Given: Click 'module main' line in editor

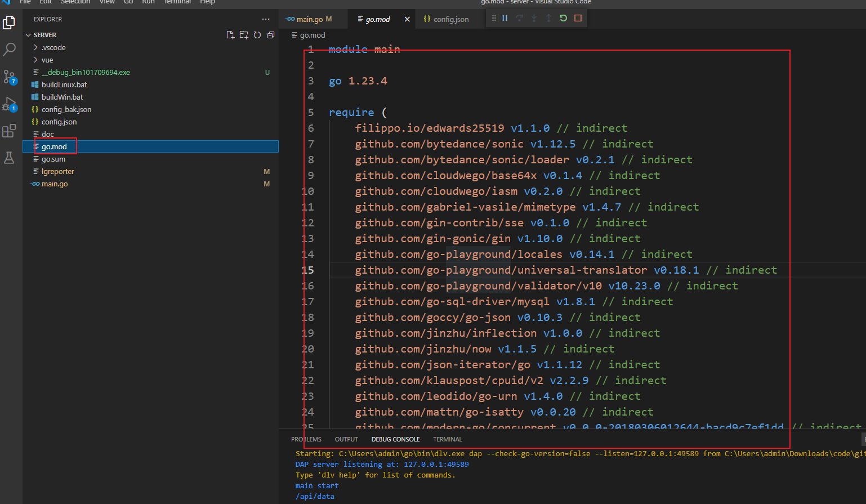Looking at the screenshot, I should coord(364,50).
